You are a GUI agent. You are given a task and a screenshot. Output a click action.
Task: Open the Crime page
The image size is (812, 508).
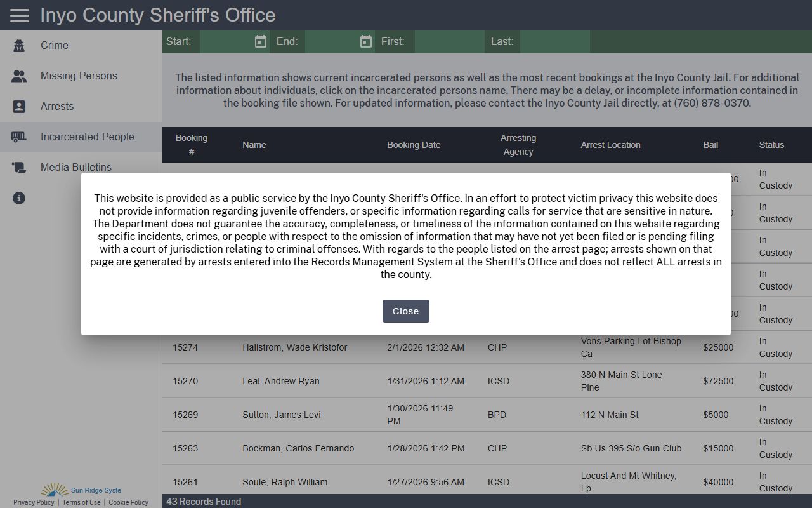pos(55,46)
